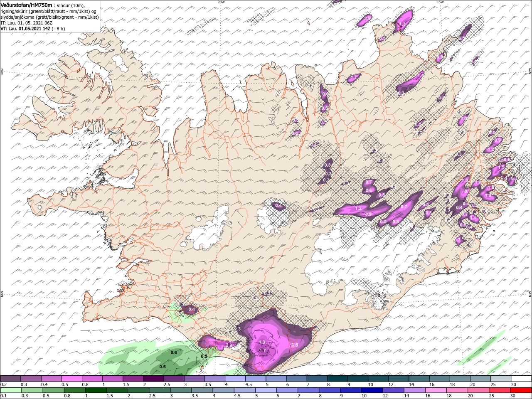Pick the pale lilac 5 rain legend swatch
This screenshot has height=399, width=532.
click(266, 390)
